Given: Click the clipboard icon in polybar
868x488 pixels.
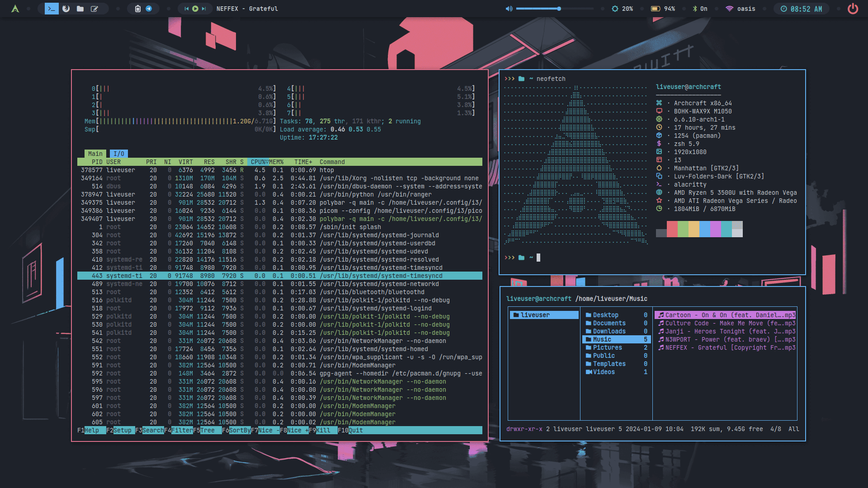Looking at the screenshot, I should coord(138,9).
